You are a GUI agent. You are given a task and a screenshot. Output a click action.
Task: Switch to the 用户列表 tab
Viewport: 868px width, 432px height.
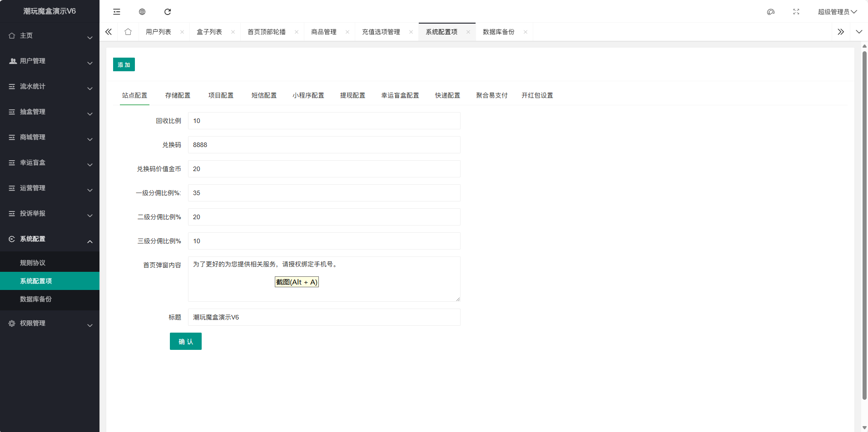[x=159, y=32]
